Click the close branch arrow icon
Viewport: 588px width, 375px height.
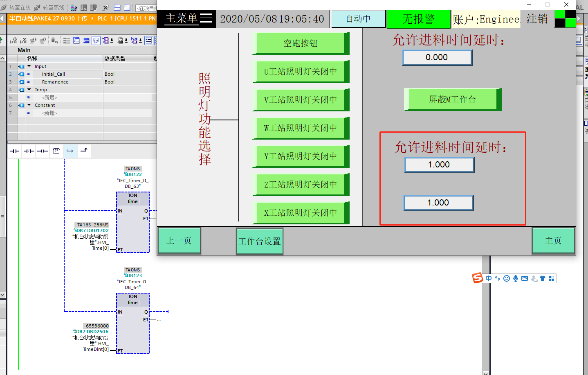pos(84,151)
